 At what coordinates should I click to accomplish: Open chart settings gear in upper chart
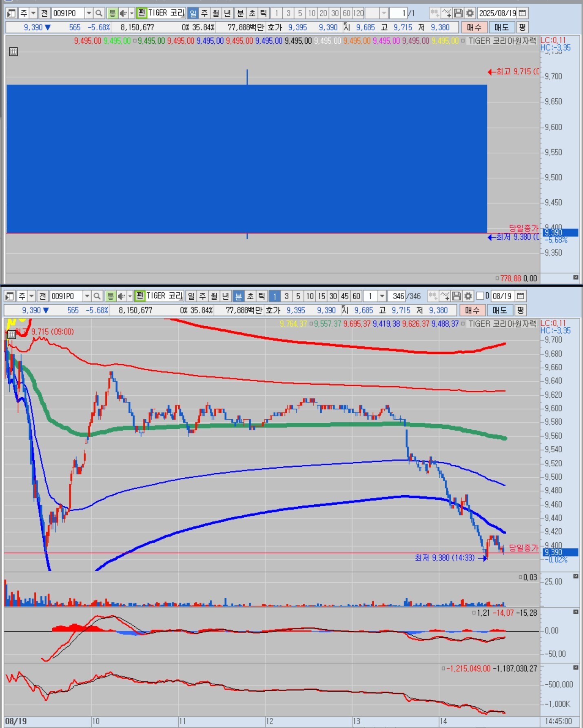(x=470, y=13)
